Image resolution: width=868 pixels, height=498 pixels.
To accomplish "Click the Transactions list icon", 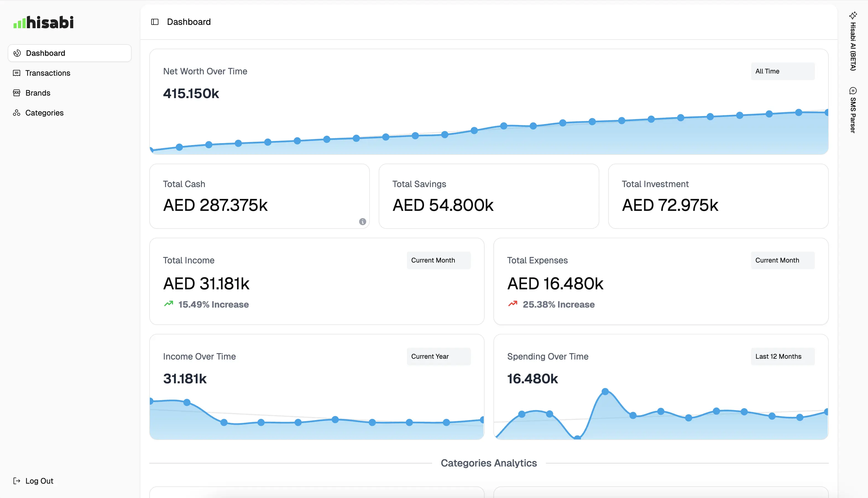I will (x=16, y=73).
